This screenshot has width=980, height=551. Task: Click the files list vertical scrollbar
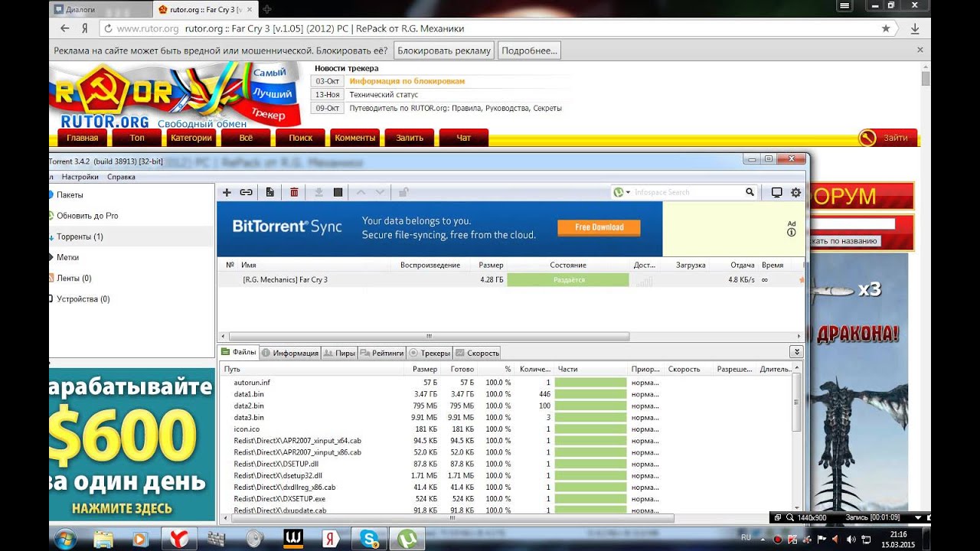click(797, 403)
